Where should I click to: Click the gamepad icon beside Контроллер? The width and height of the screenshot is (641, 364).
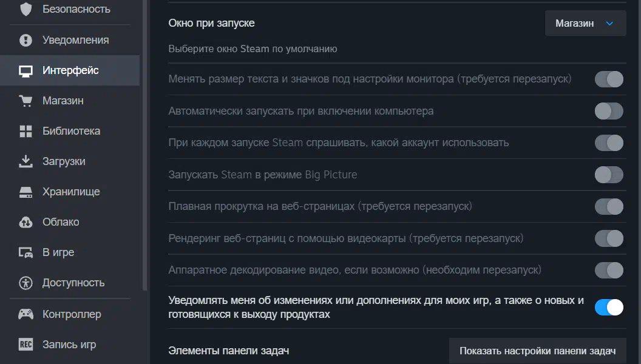coord(25,314)
